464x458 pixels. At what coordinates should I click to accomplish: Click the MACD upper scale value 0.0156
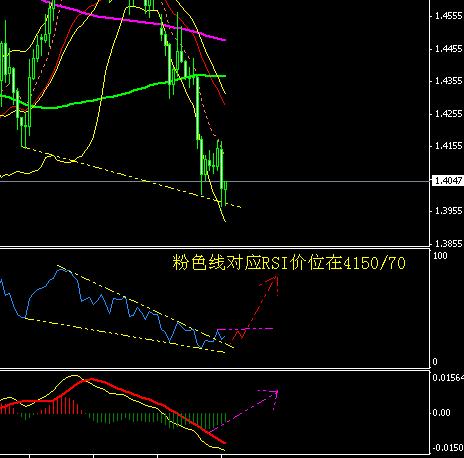448,377
